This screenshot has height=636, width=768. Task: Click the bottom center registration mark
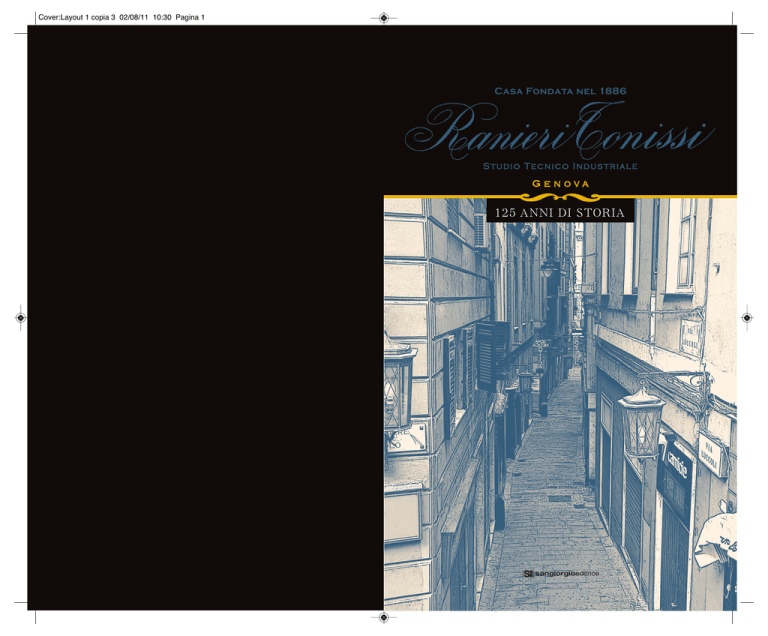tap(384, 617)
